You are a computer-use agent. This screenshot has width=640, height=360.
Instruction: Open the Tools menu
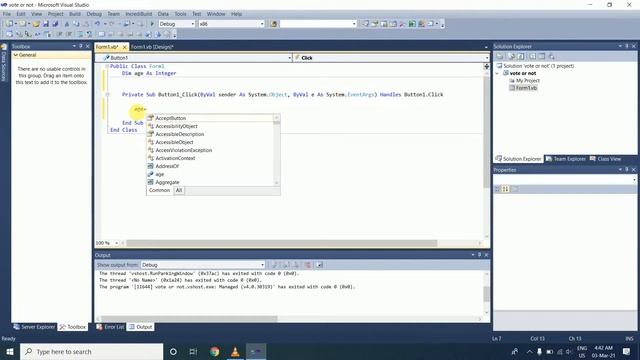coord(180,14)
